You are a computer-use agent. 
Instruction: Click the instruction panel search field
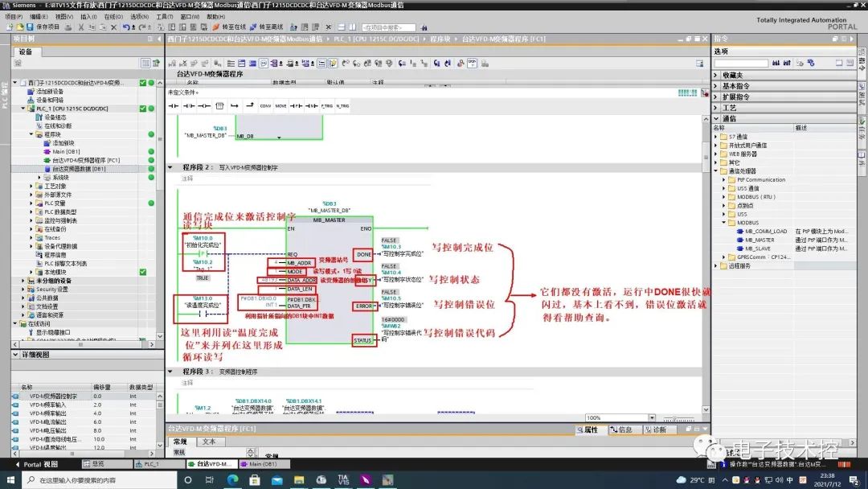[x=741, y=63]
